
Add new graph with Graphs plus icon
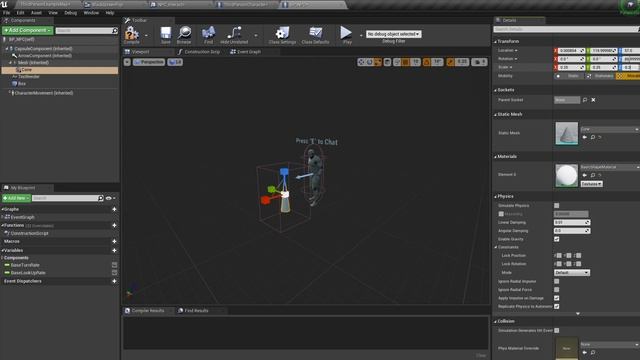pos(114,209)
